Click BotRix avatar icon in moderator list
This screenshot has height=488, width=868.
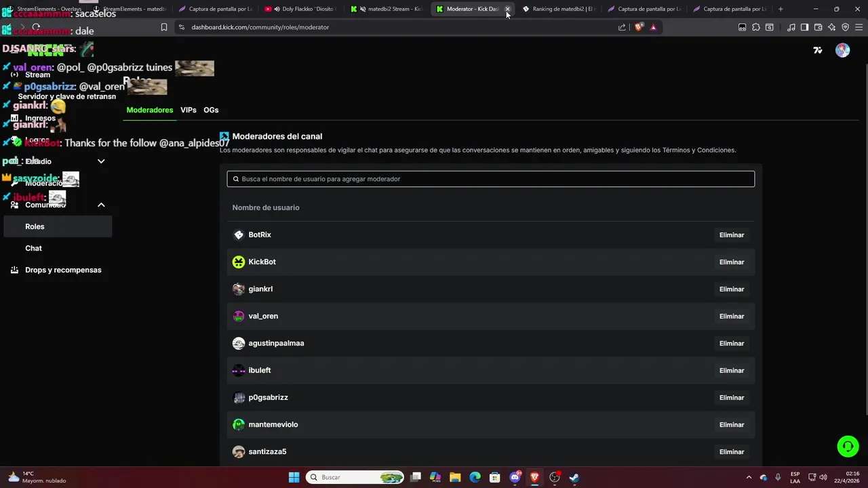[x=239, y=235]
